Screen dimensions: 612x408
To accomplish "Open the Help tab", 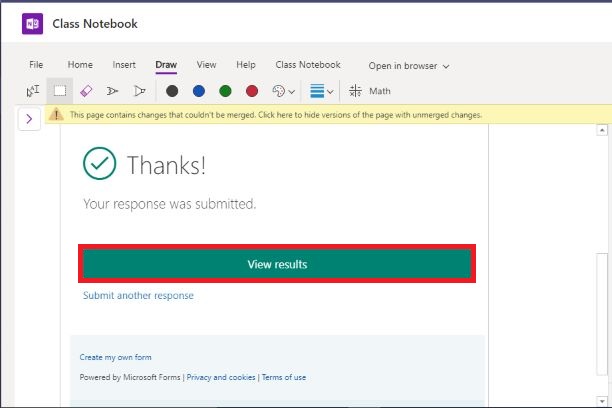I will point(246,65).
